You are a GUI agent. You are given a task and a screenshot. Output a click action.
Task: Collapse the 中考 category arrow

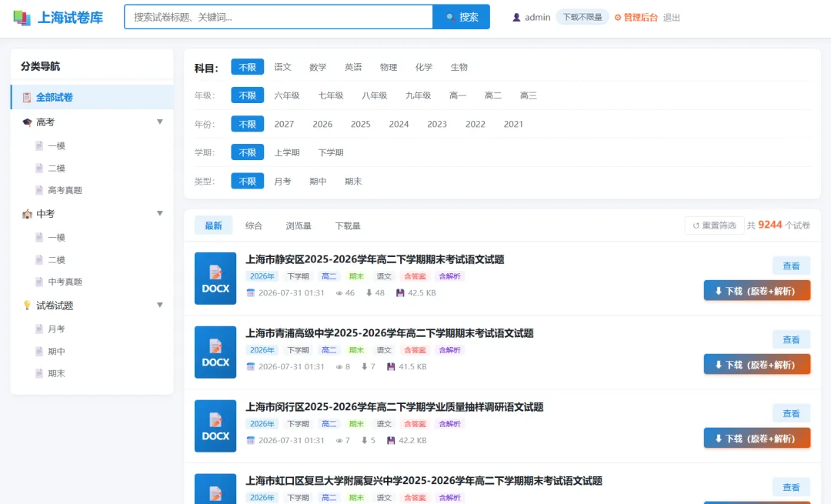(159, 214)
